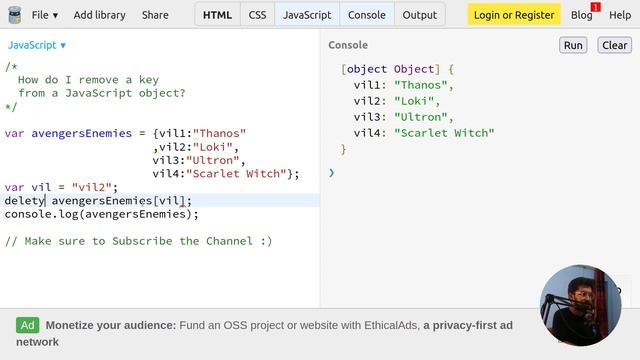Click the Blog notification badge

[596, 7]
